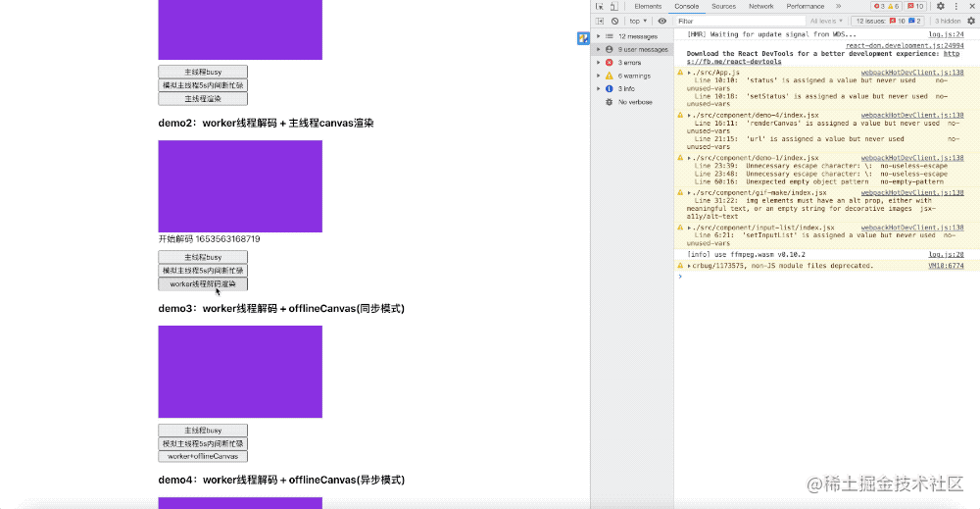Expand the ./src/component/input-list/index.jsx warning

pyautogui.click(x=689, y=228)
